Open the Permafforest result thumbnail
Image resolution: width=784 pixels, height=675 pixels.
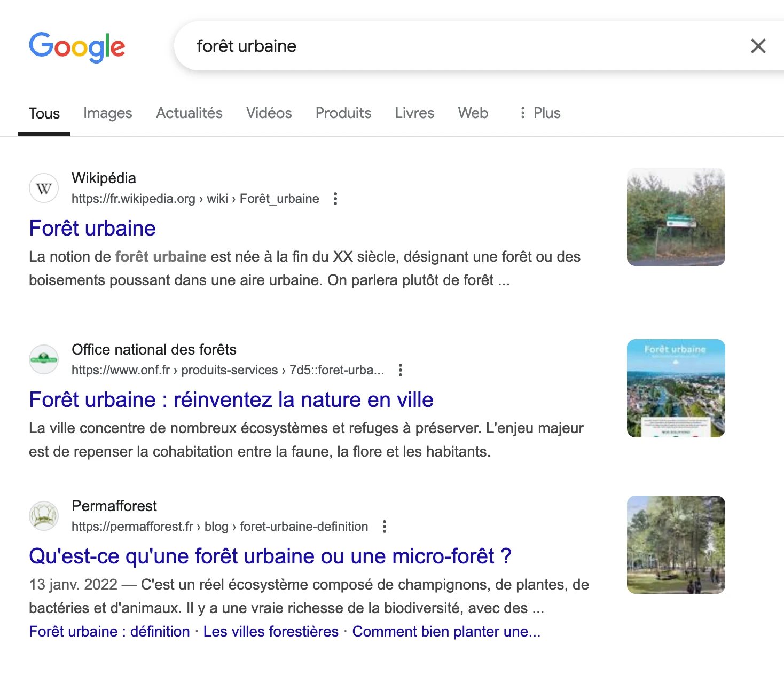coord(676,545)
